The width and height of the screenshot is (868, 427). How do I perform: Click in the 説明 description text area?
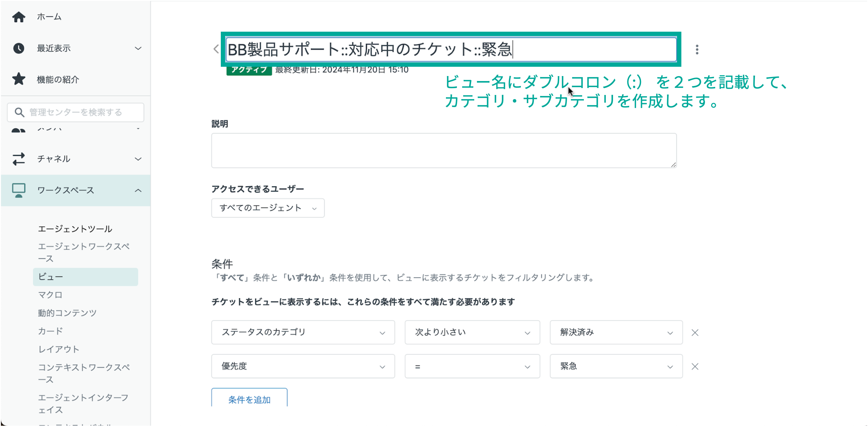coord(443,150)
